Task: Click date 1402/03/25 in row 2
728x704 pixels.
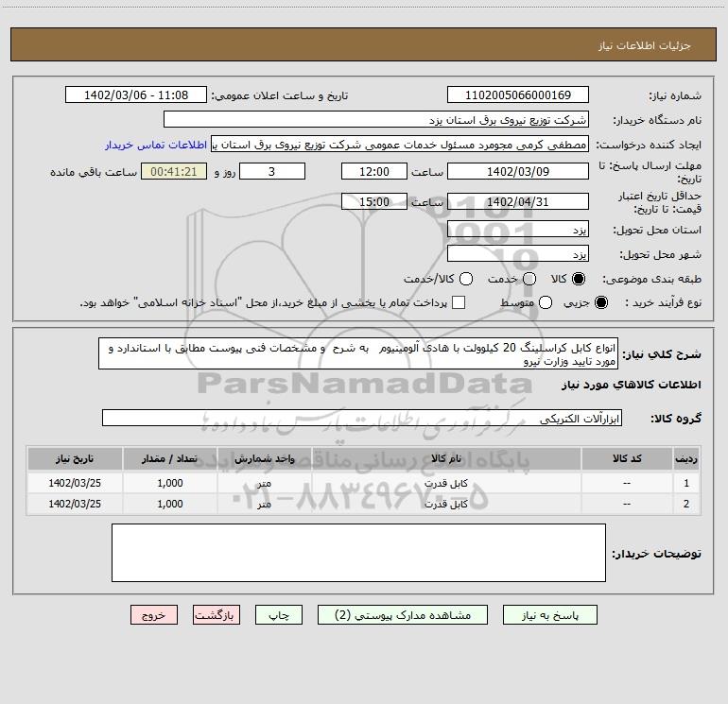Action: 75,504
